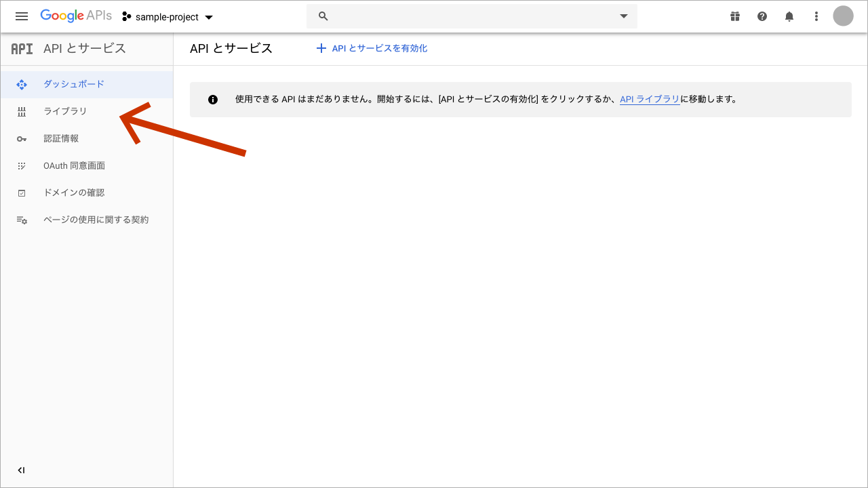Click the ページの使用に関する契約 icon

pos(22,220)
